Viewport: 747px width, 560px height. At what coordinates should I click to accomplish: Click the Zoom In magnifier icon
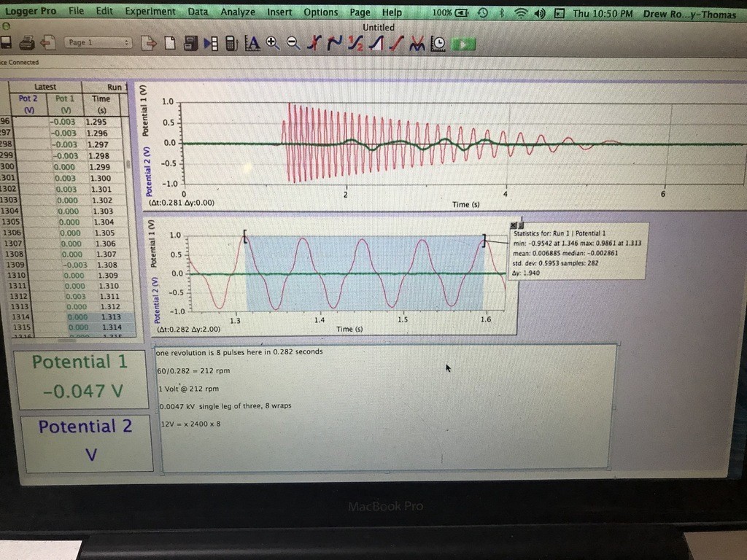click(273, 44)
